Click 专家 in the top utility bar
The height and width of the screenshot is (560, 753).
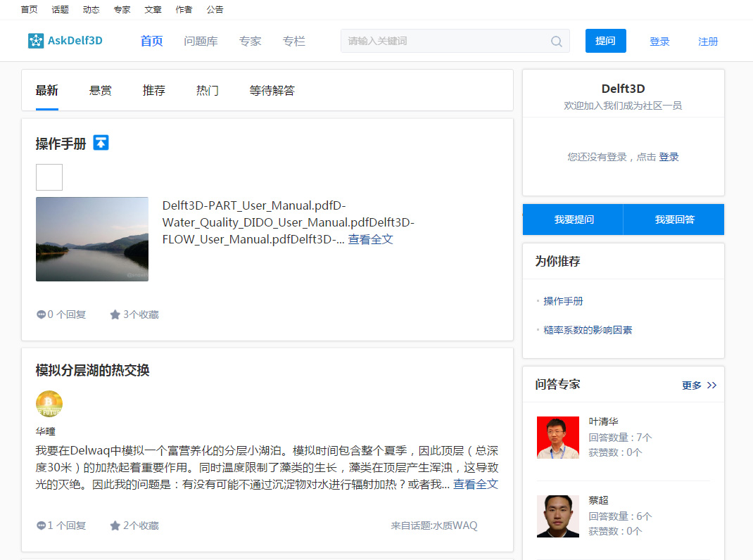(x=122, y=10)
